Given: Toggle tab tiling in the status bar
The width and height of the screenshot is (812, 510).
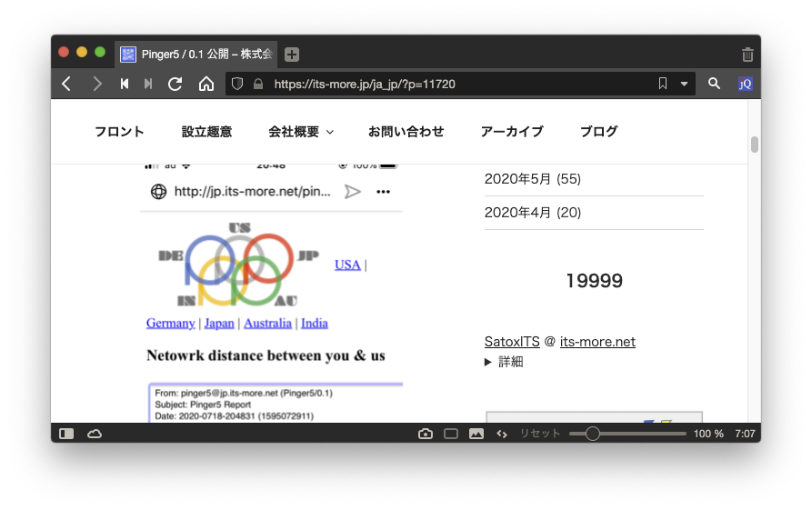Looking at the screenshot, I should point(450,434).
